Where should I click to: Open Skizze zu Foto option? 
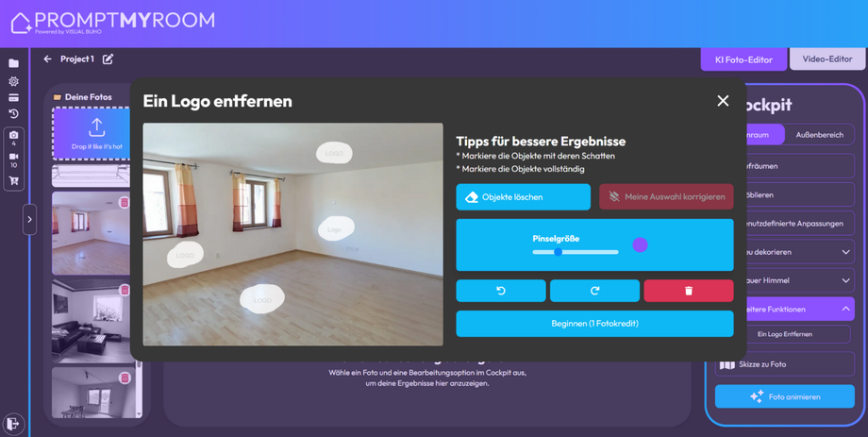point(784,364)
